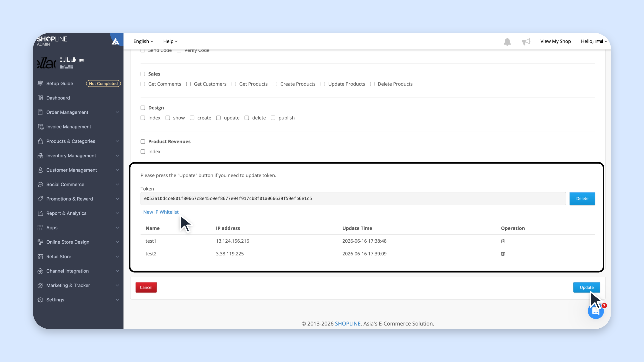
Task: Check the Delete Products box
Action: point(372,84)
